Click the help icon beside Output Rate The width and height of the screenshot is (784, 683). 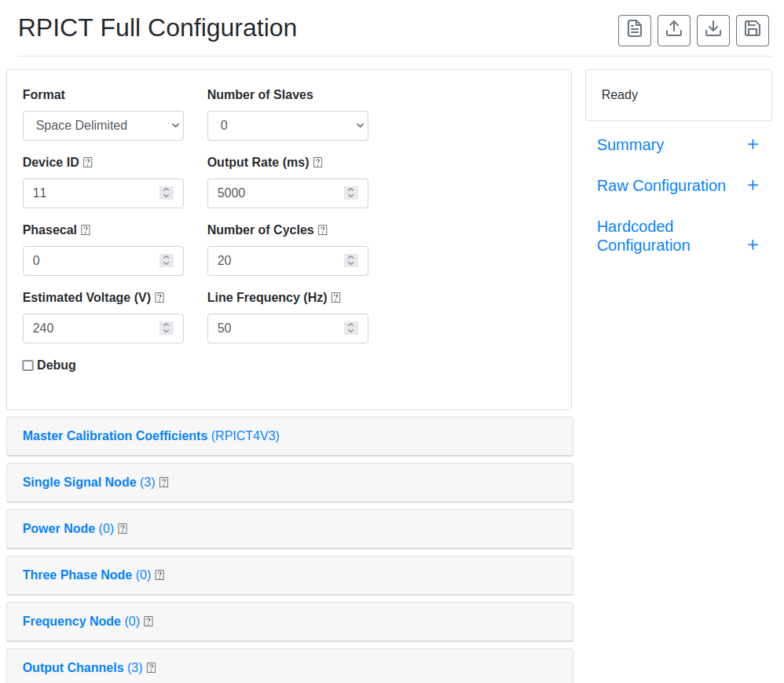click(x=317, y=163)
